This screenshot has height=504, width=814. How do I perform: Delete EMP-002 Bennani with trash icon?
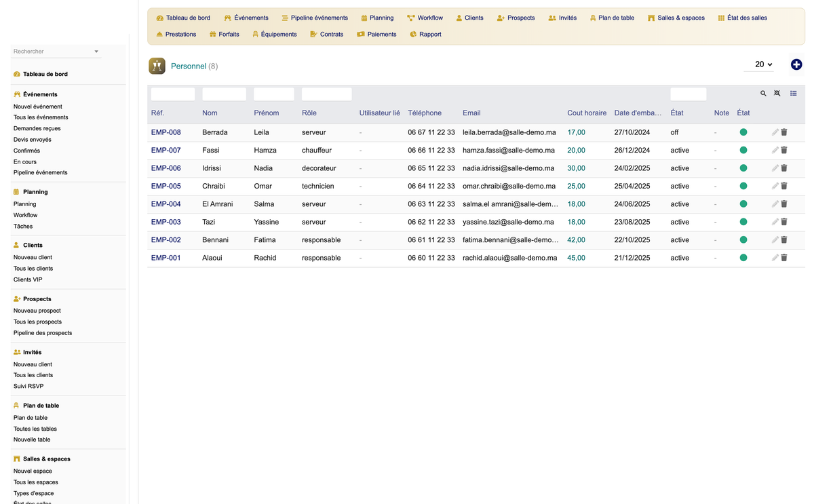(784, 240)
